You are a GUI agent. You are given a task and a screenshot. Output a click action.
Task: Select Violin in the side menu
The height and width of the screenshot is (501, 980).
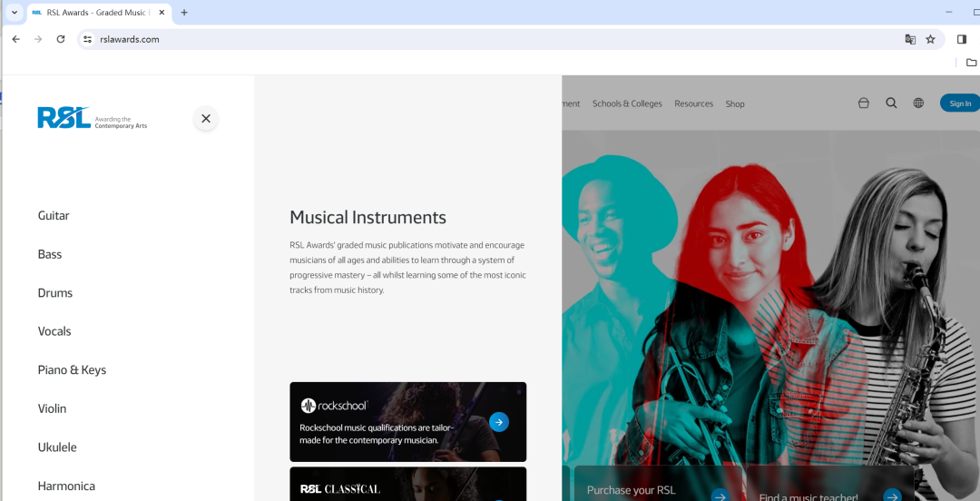click(x=52, y=409)
